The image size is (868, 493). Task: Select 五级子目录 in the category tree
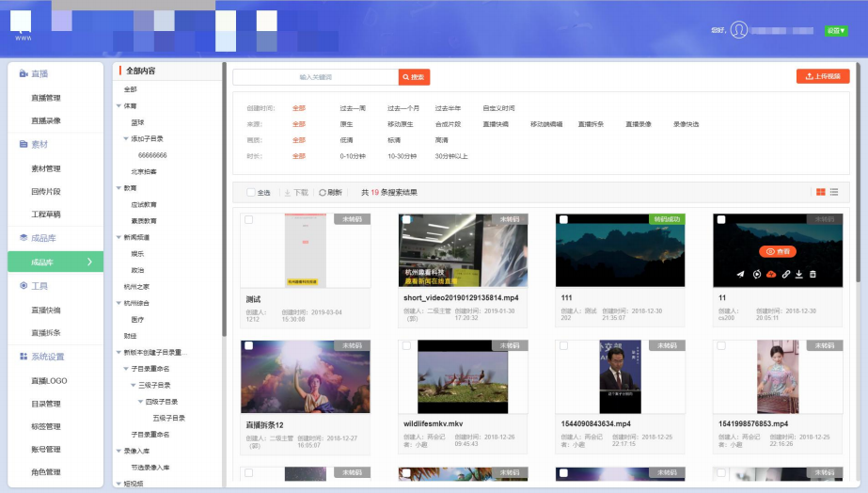(169, 418)
